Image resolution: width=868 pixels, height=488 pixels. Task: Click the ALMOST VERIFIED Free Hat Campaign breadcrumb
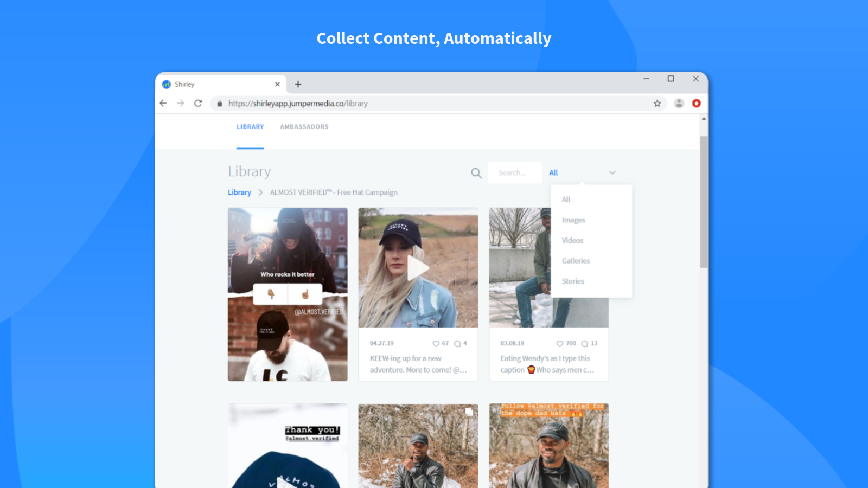(334, 192)
